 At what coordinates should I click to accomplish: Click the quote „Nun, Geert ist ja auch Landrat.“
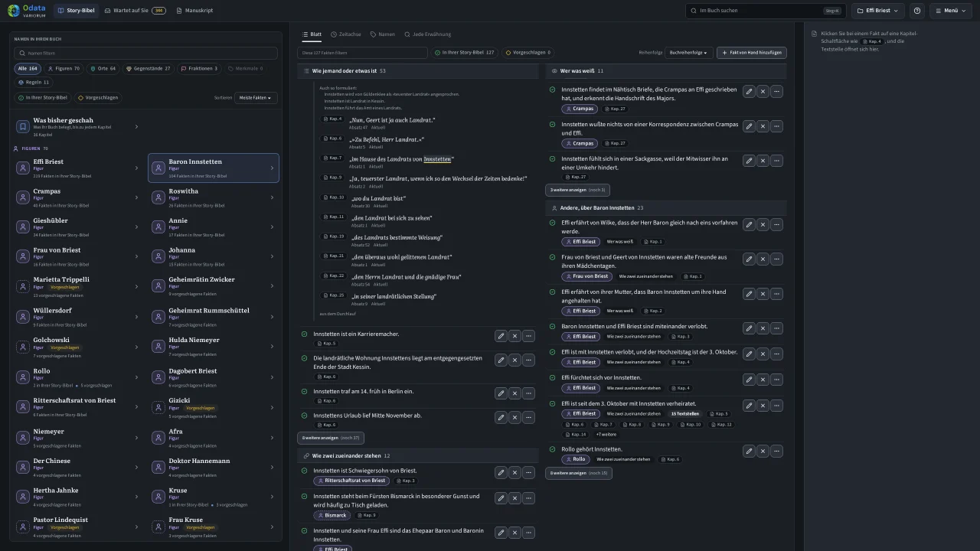[392, 120]
